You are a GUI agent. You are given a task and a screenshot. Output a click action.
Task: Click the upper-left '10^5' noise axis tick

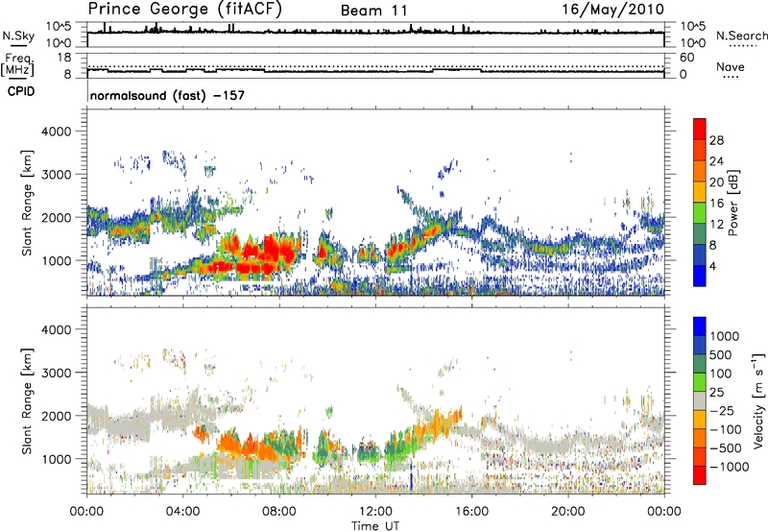click(x=59, y=27)
